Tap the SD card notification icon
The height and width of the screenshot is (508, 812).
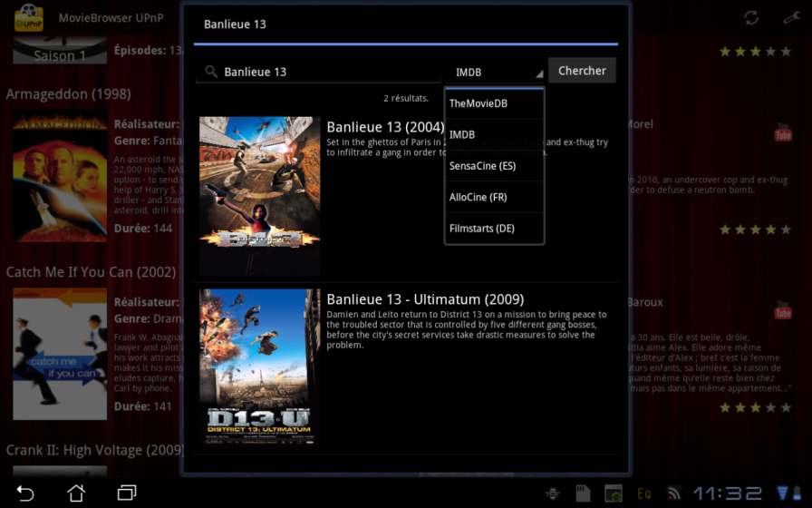(x=583, y=493)
